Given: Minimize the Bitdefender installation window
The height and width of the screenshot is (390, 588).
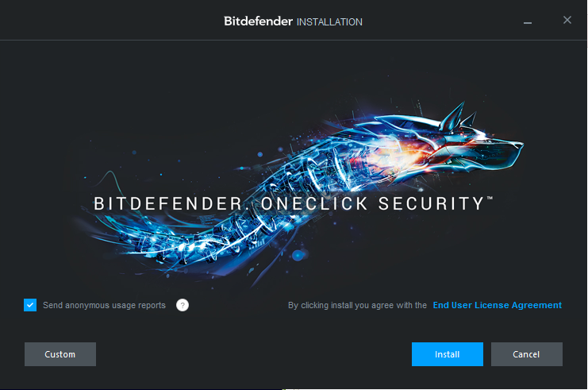Looking at the screenshot, I should click(x=528, y=22).
